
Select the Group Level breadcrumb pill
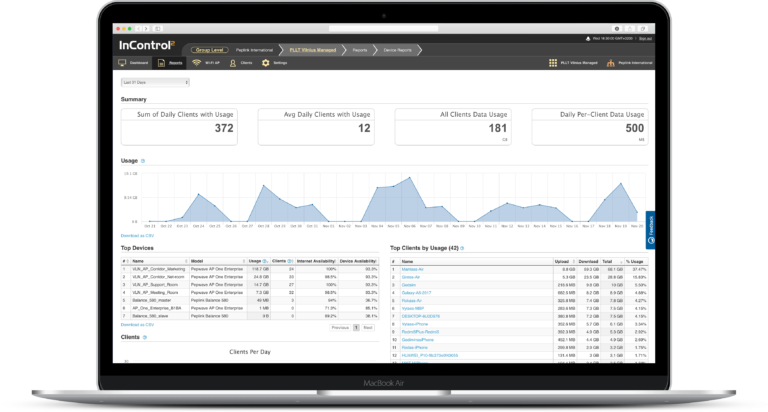click(209, 50)
